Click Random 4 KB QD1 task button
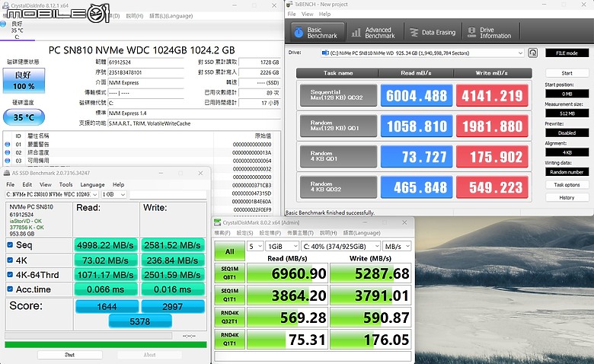Screen dimensions: 594x364 (x=338, y=156)
